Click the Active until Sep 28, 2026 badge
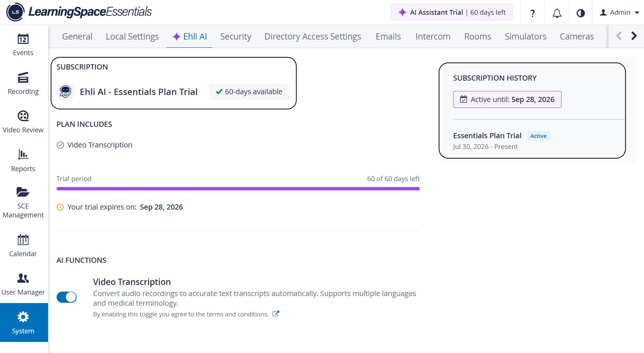The width and height of the screenshot is (644, 353). click(x=507, y=99)
